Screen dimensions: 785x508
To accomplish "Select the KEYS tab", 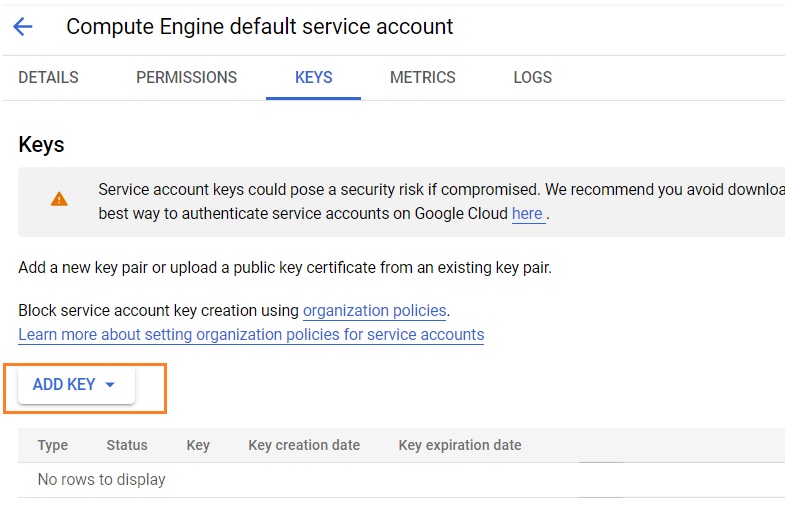I will pos(313,78).
